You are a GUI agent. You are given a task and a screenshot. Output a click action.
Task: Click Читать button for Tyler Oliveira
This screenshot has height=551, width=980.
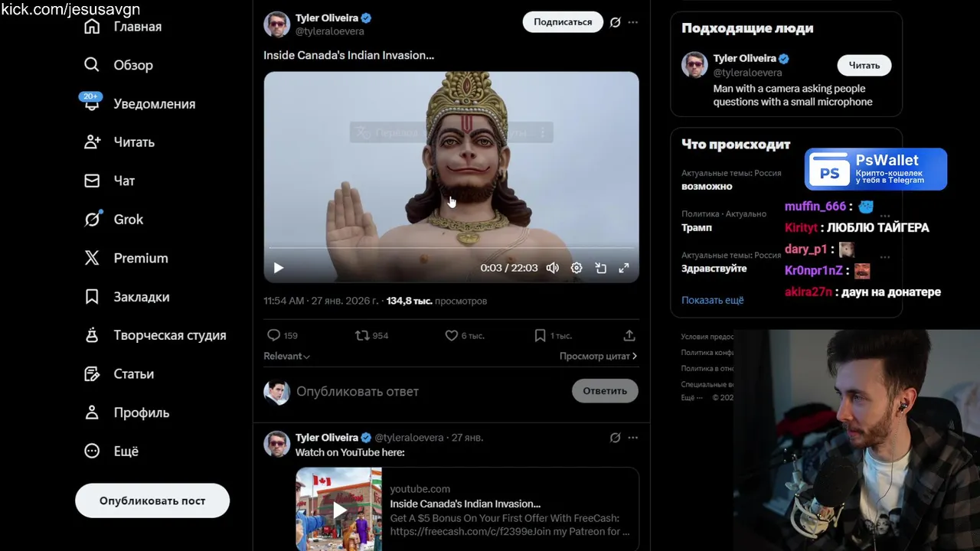[864, 65]
